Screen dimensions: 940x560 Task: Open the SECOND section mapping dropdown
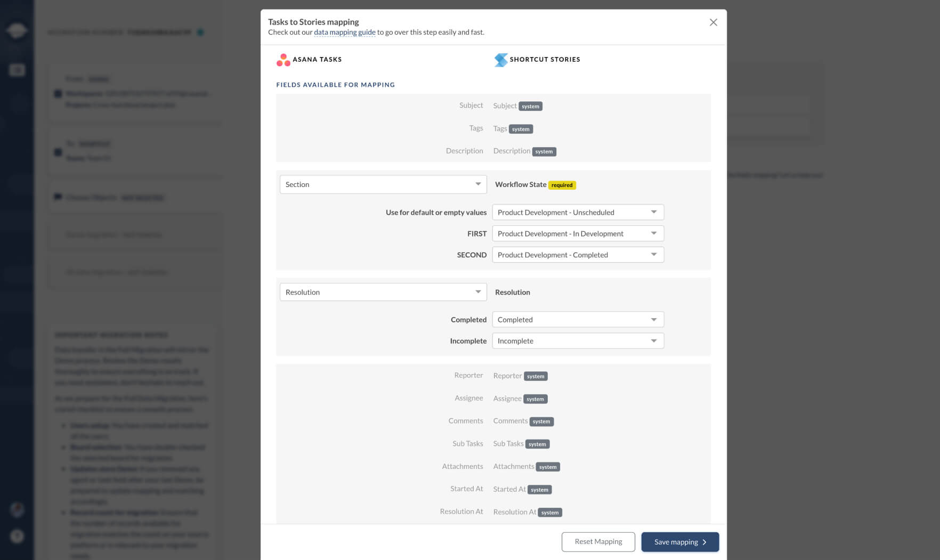pos(578,255)
